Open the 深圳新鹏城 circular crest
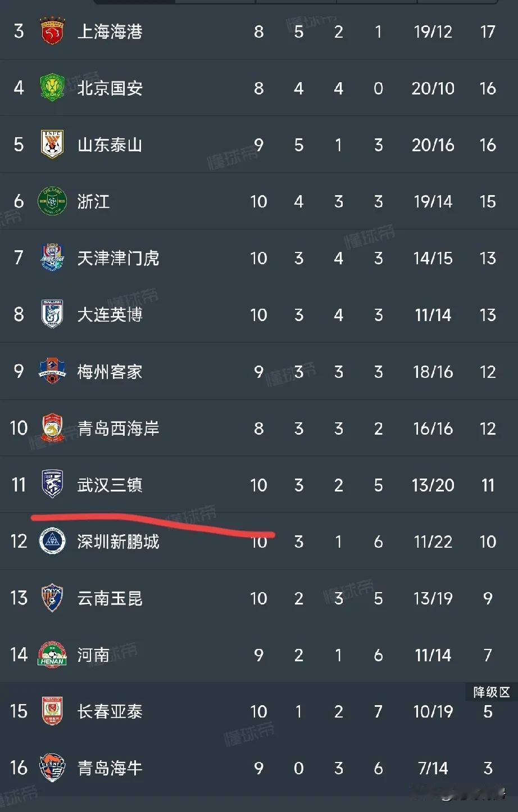518x812 pixels. coord(52,542)
